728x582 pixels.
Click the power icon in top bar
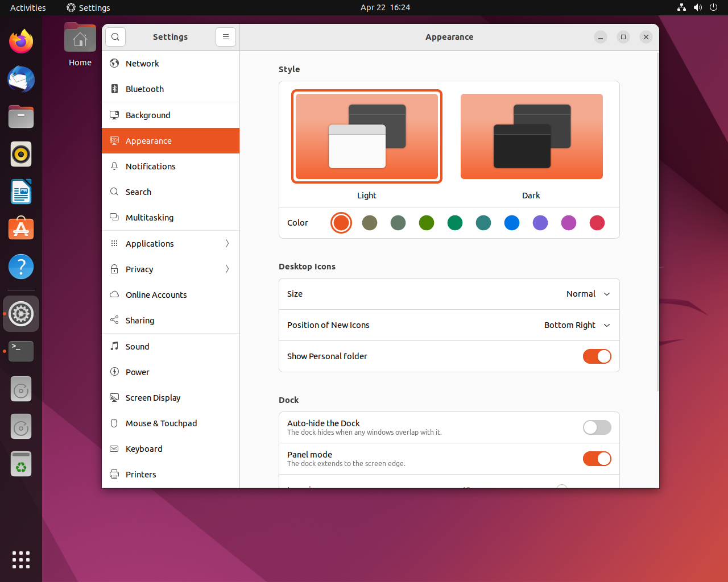tap(714, 7)
